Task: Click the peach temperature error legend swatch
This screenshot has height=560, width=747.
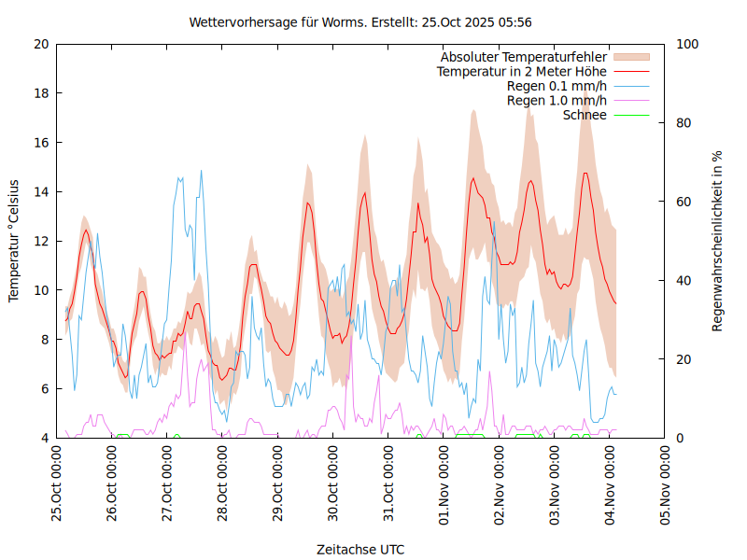Action: coord(630,57)
